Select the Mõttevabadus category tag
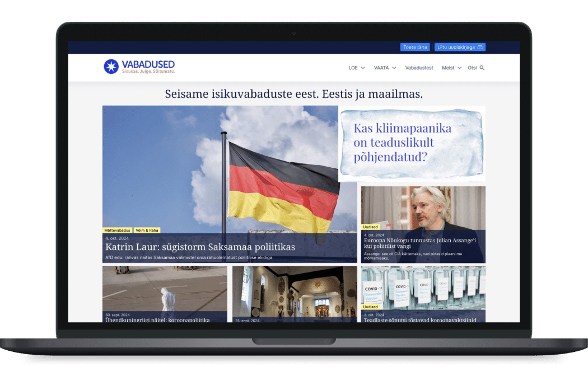 click(118, 230)
